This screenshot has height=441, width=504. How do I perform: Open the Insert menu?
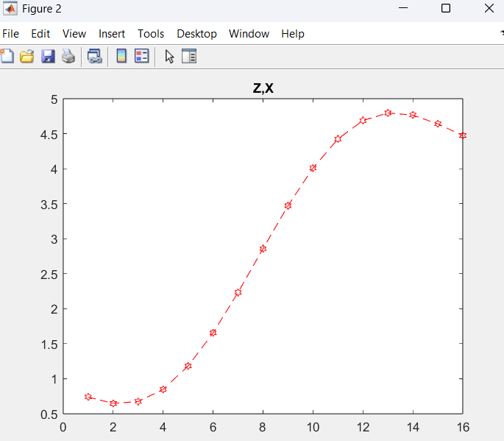(112, 34)
